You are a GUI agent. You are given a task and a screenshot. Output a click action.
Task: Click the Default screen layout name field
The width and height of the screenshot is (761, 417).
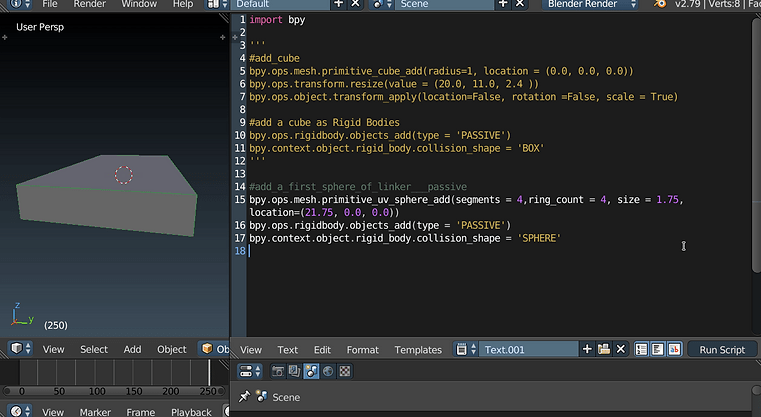pos(280,4)
